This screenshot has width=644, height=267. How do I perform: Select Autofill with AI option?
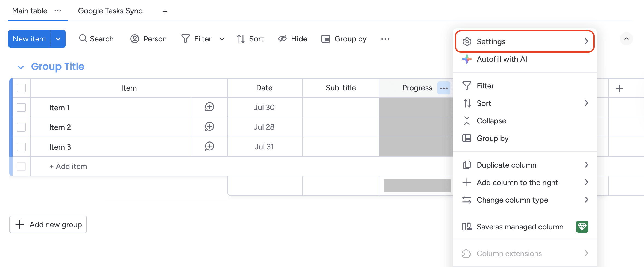tap(525, 59)
